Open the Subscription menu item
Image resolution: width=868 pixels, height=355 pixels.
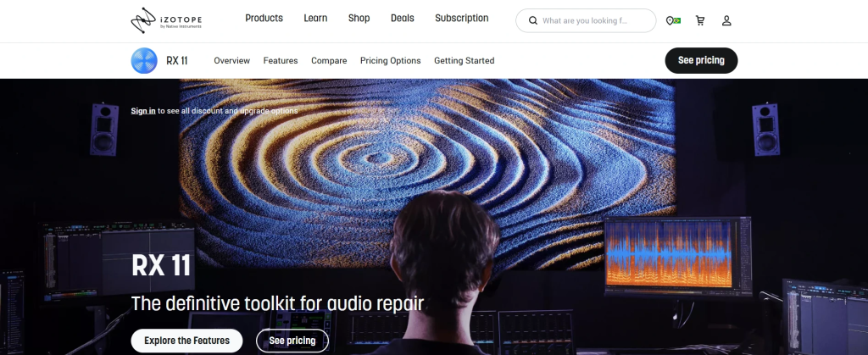(461, 18)
